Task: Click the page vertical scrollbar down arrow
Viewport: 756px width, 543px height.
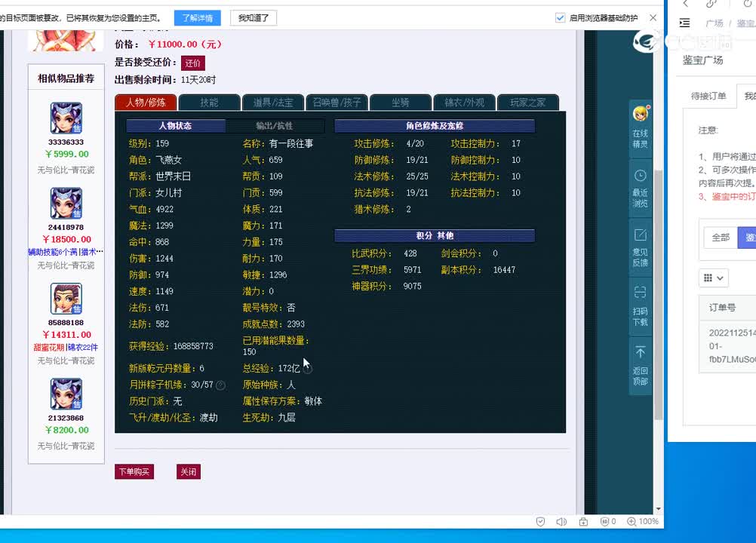Action: (x=659, y=509)
